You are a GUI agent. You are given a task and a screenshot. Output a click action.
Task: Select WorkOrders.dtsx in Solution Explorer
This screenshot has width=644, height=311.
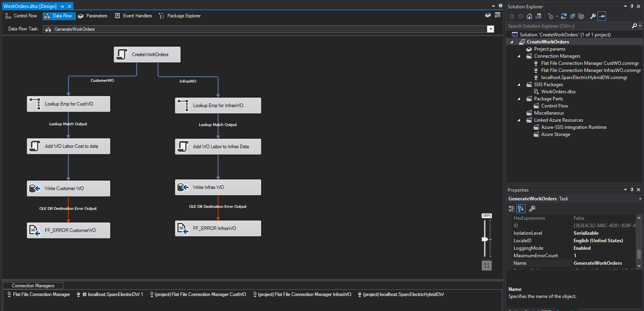point(558,92)
